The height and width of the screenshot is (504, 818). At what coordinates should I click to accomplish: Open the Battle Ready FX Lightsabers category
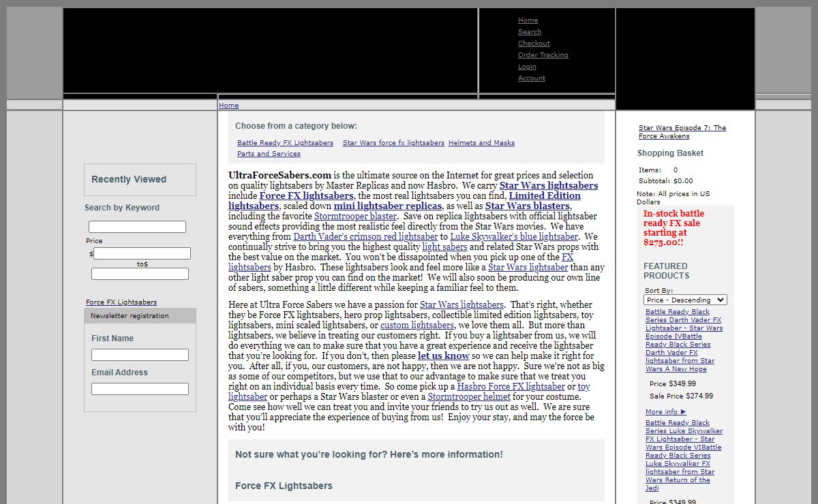click(285, 143)
